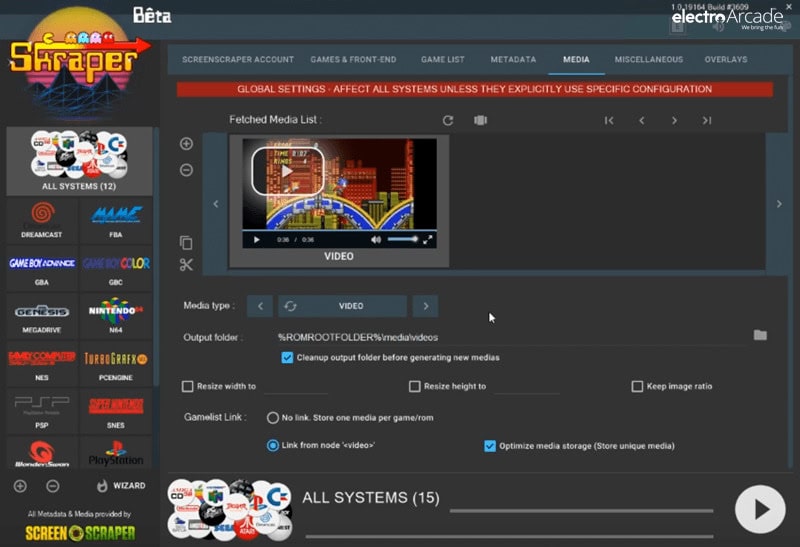This screenshot has width=800, height=547.
Task: Select the No link radio option
Action: click(x=273, y=417)
